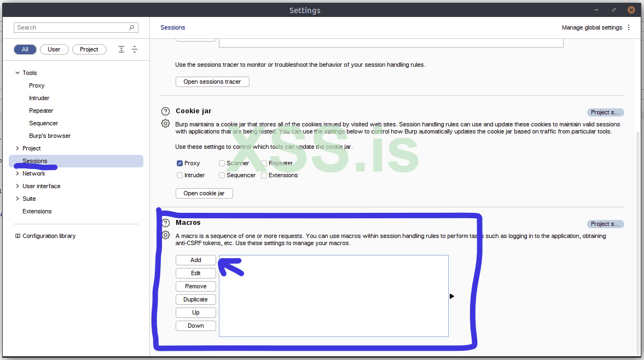The image size is (644, 360).
Task: Open Proxy settings in tree
Action: pyautogui.click(x=37, y=85)
